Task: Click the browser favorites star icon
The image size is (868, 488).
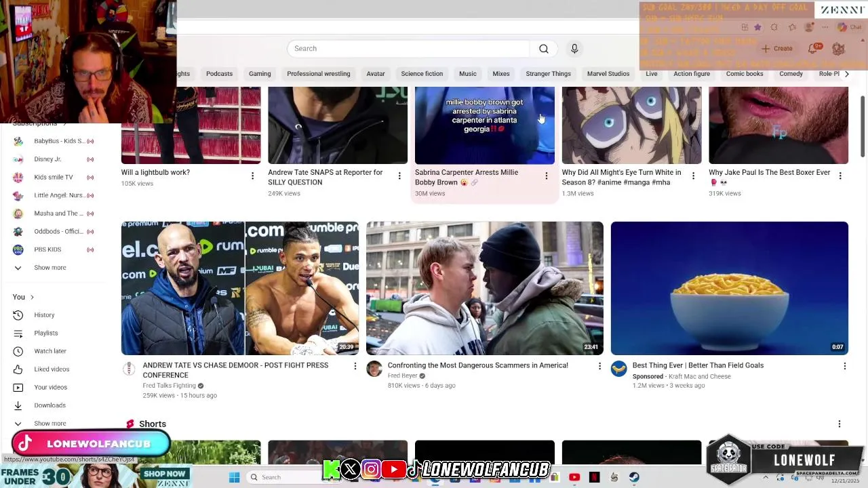Action: (x=757, y=27)
